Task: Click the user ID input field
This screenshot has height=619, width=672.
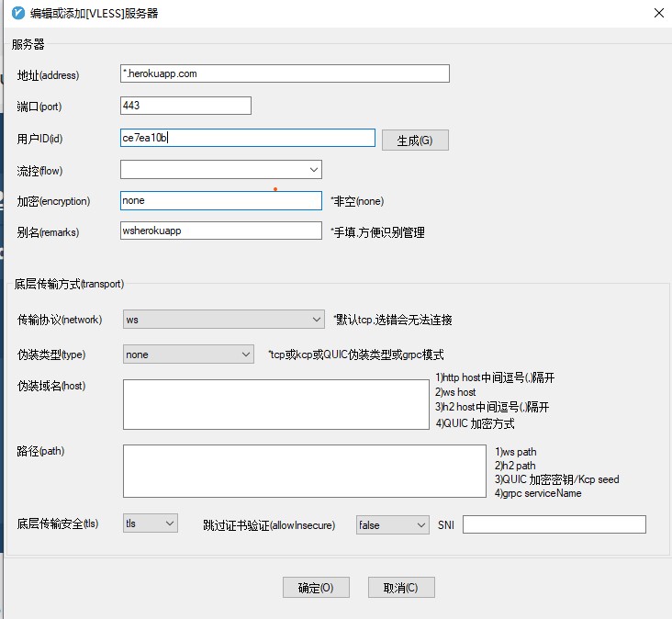Action: [x=248, y=138]
